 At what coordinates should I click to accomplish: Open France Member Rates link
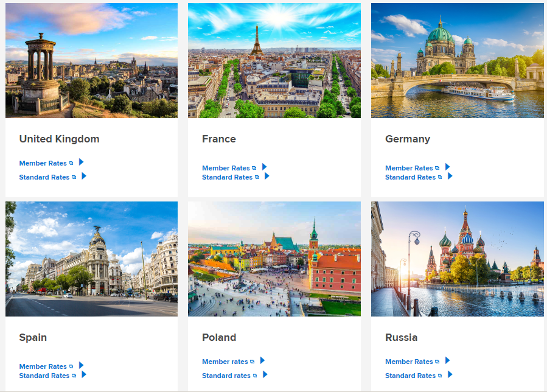(226, 168)
